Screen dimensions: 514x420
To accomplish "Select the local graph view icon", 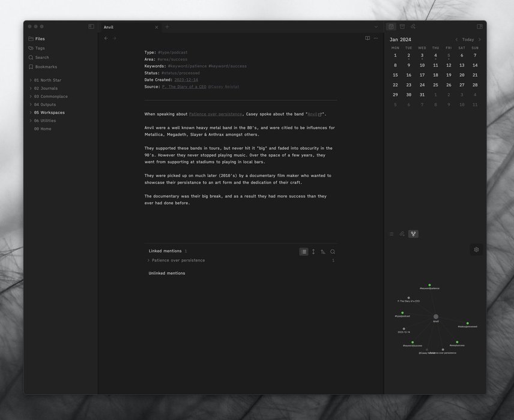I will [x=413, y=234].
